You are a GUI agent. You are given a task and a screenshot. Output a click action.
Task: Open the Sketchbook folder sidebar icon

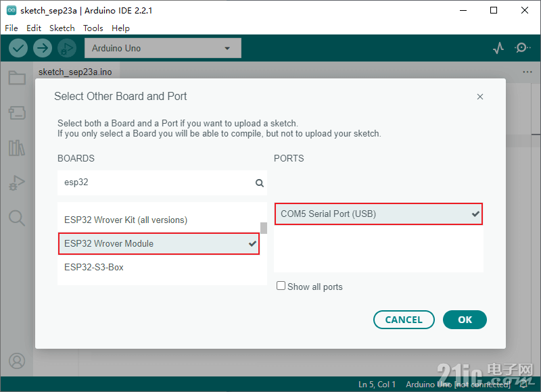[17, 78]
